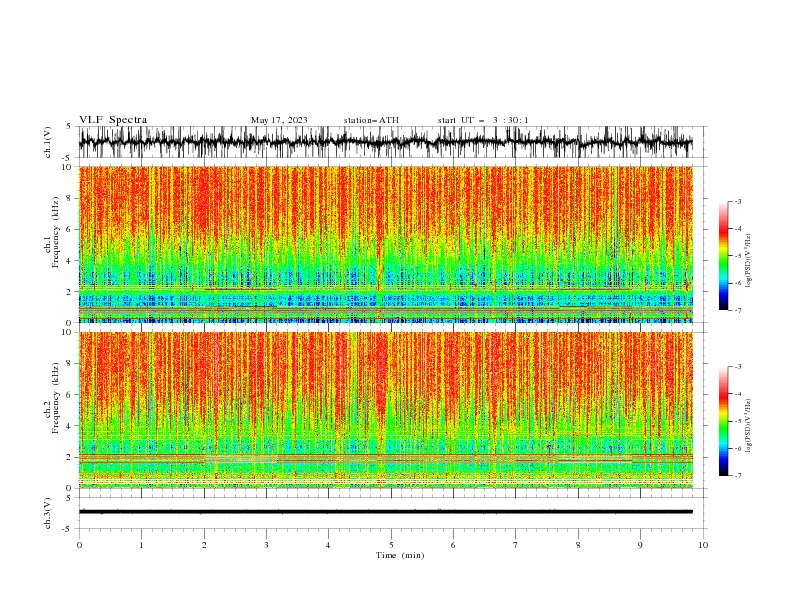This screenshot has height=612, width=792.
Task: Click the ch.3 flat voltage trace
Action: 386,512
